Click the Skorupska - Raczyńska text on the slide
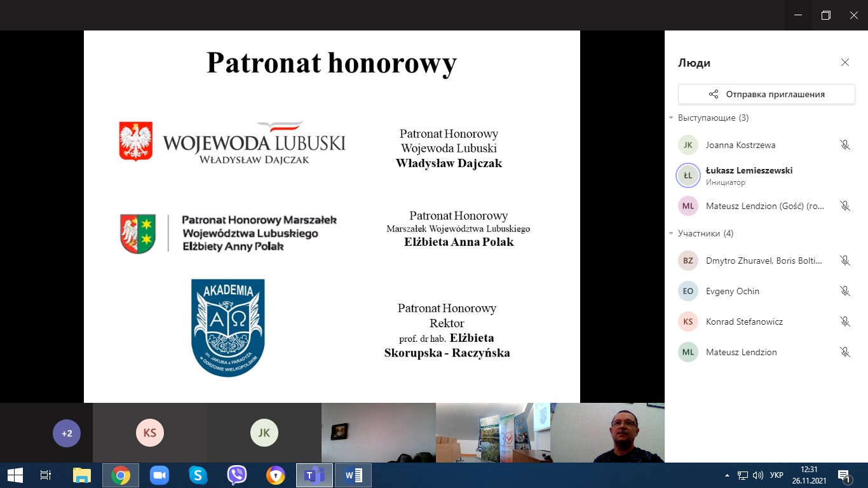The image size is (868, 488). 447,353
